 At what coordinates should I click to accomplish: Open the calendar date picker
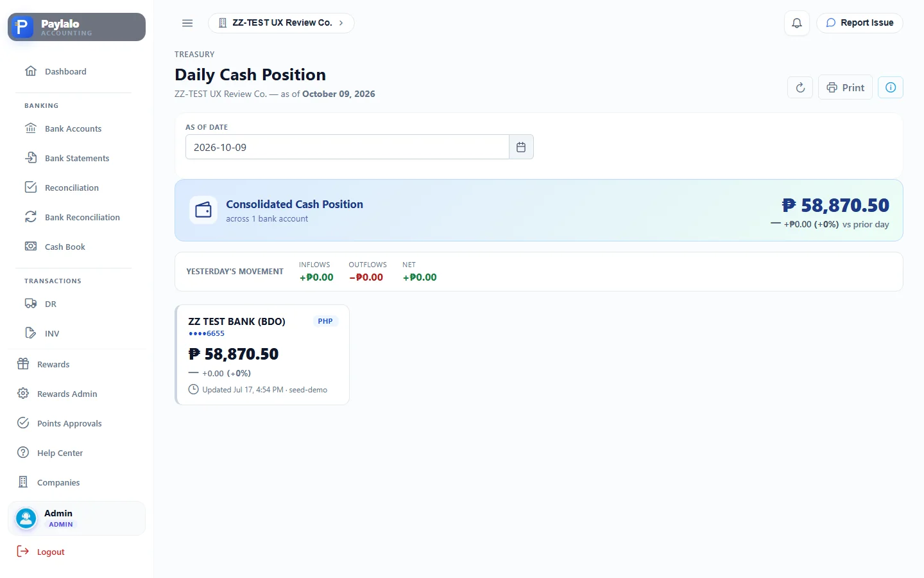(x=521, y=147)
